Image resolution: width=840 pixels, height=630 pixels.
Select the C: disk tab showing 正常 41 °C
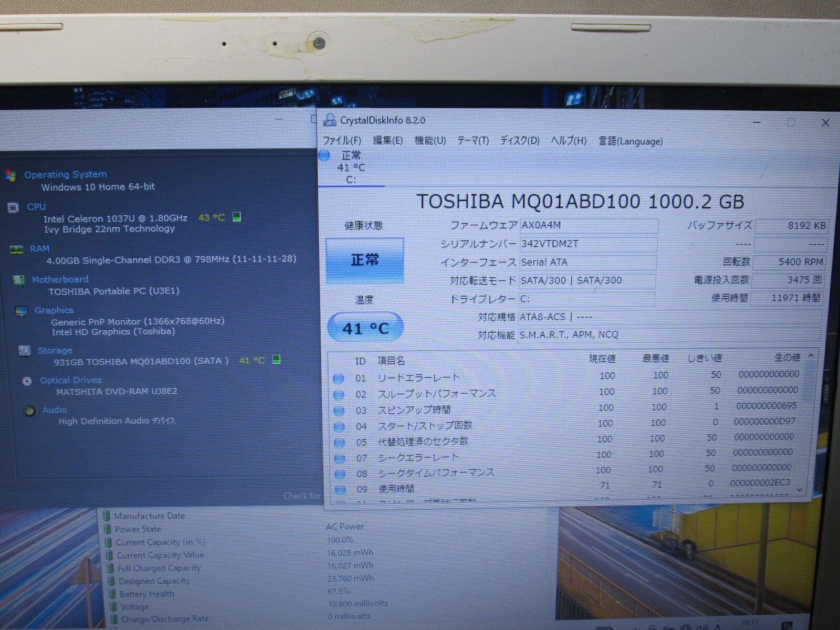coord(351,167)
